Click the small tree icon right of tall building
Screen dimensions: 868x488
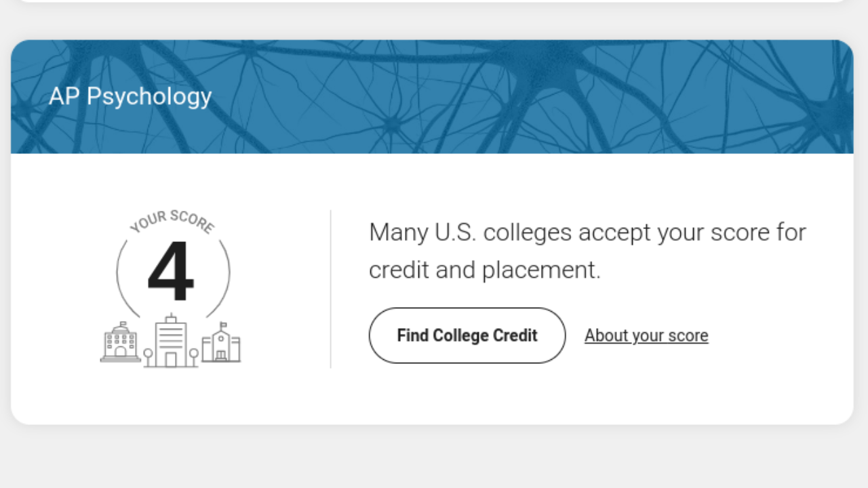click(x=193, y=357)
